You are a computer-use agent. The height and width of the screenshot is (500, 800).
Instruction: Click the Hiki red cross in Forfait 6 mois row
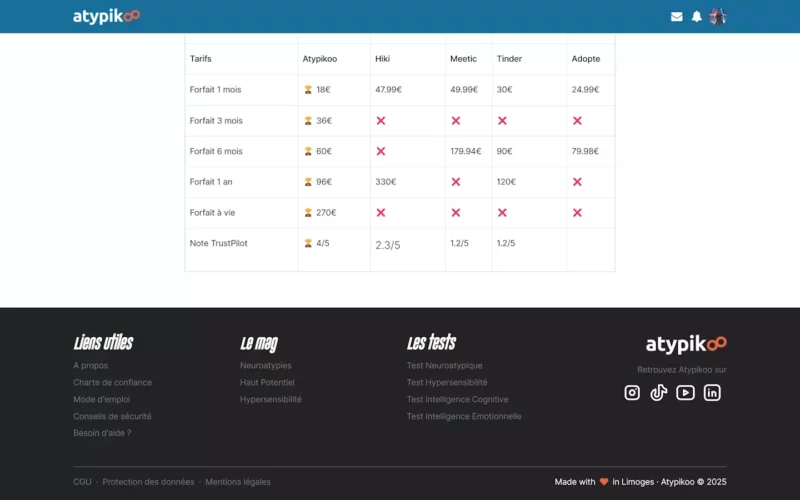pyautogui.click(x=381, y=152)
